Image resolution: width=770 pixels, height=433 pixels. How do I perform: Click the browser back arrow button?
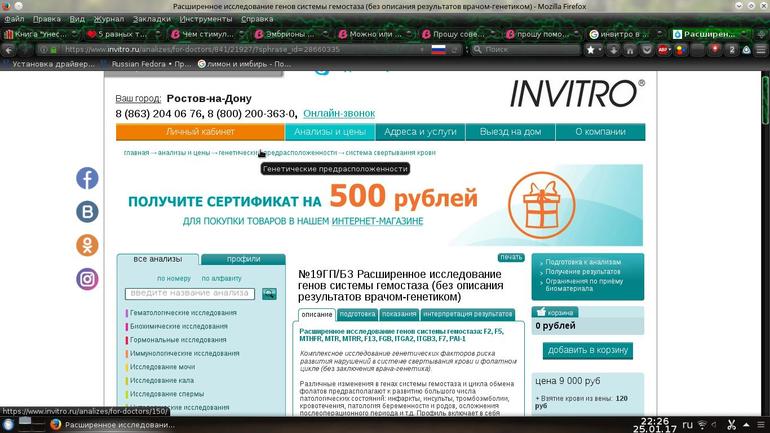coord(10,48)
